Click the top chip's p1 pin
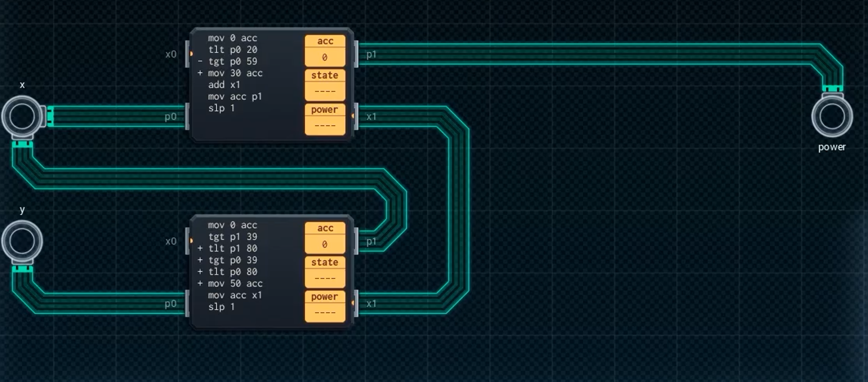 (356, 54)
